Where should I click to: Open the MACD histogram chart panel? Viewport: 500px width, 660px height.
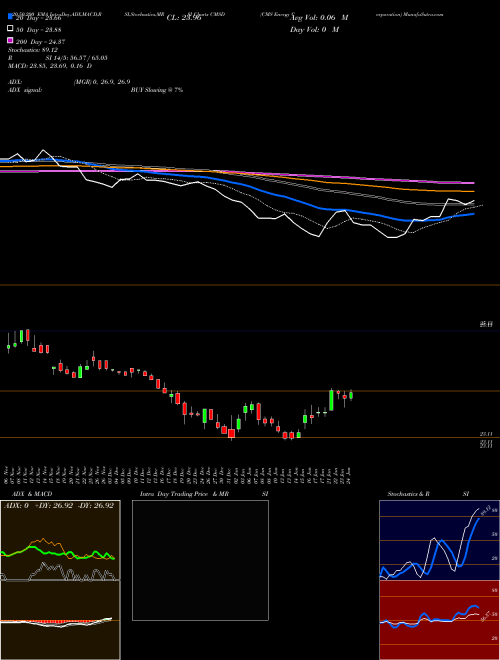click(60, 620)
